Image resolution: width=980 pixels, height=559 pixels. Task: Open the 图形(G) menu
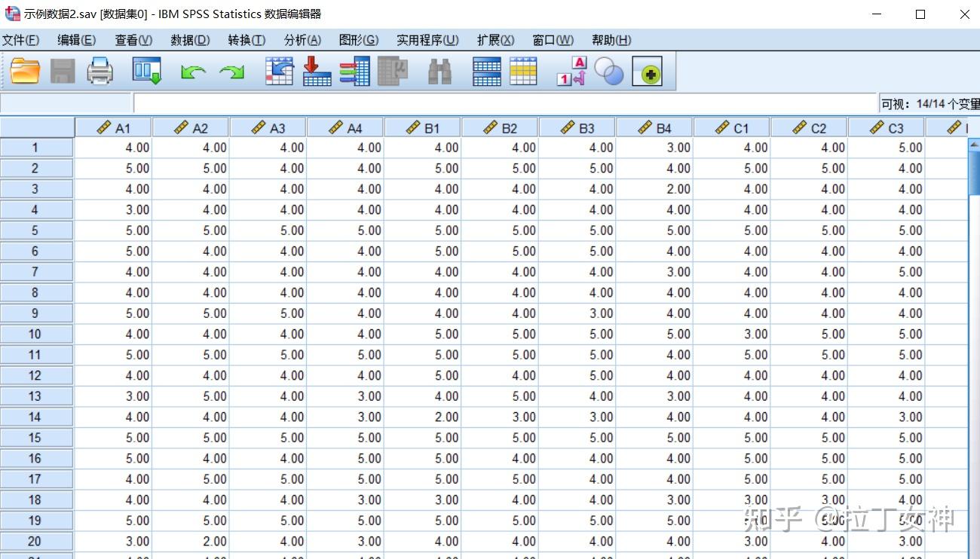359,40
